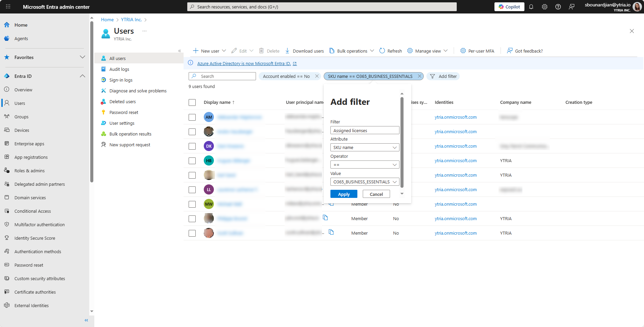Screen dimensions: 644x327
Task: Open the Operator dropdown
Action: [x=365, y=165]
